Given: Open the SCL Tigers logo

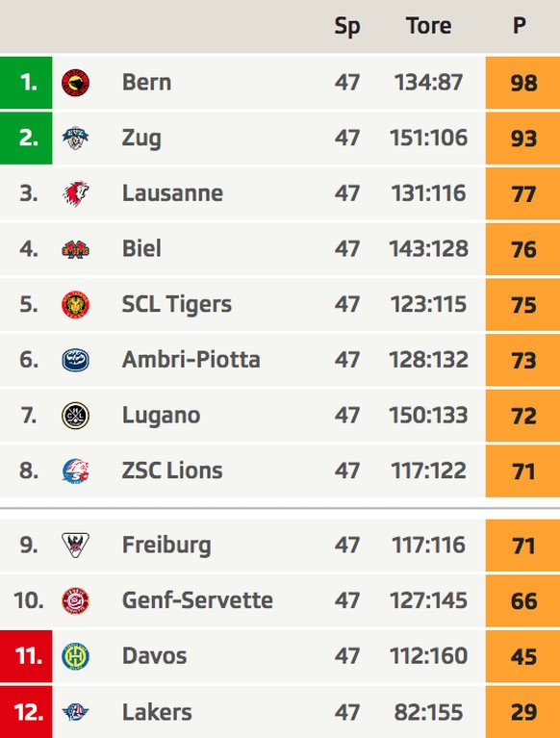Looking at the screenshot, I should [75, 304].
